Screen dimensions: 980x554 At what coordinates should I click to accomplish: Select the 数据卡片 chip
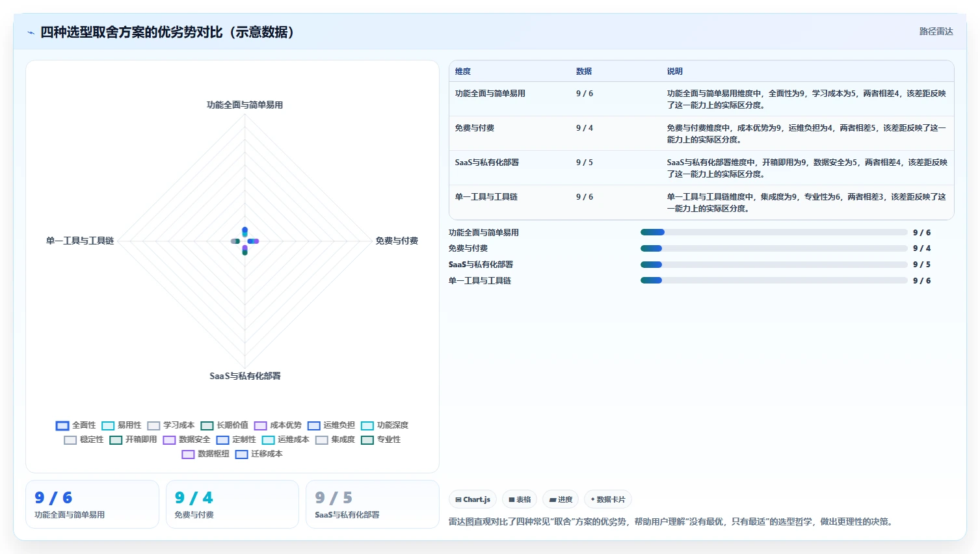(608, 499)
